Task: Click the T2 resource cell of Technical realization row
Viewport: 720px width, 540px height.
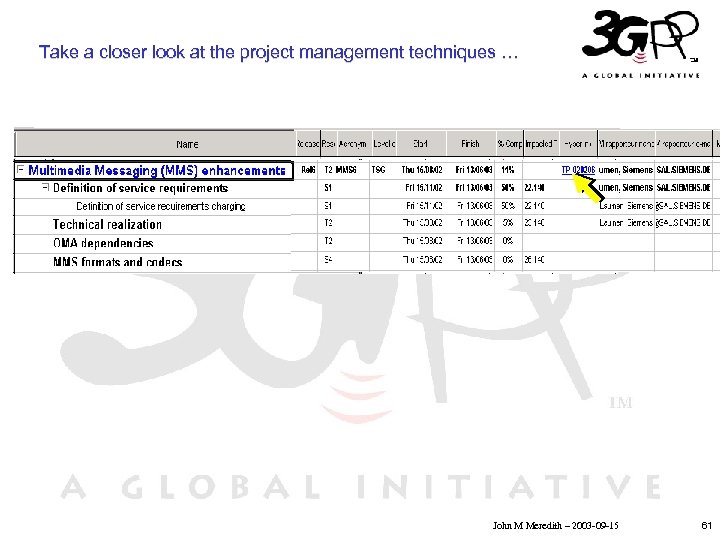Action: [328, 223]
